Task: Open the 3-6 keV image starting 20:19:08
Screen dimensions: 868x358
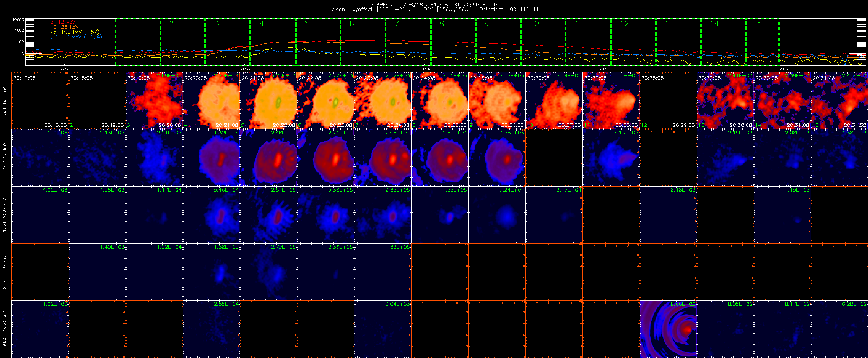Action: point(154,101)
